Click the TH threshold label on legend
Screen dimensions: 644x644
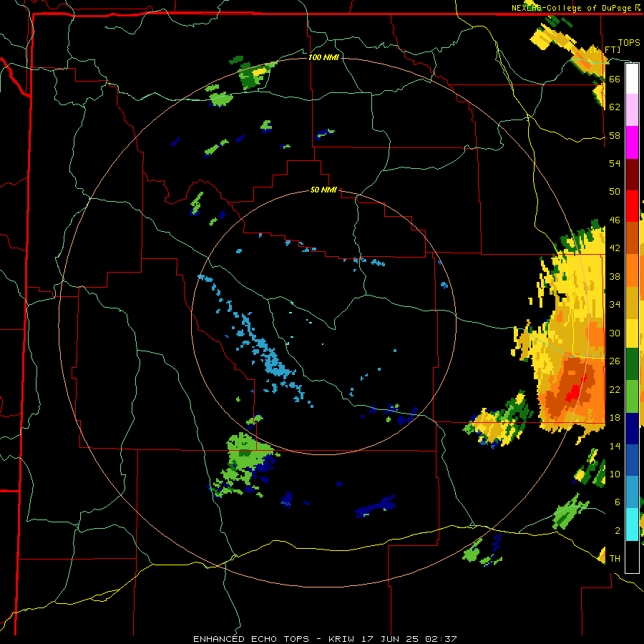(615, 559)
